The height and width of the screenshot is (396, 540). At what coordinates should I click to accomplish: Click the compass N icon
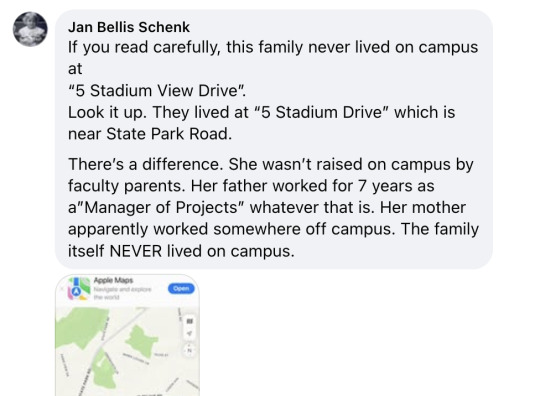tap(189, 351)
